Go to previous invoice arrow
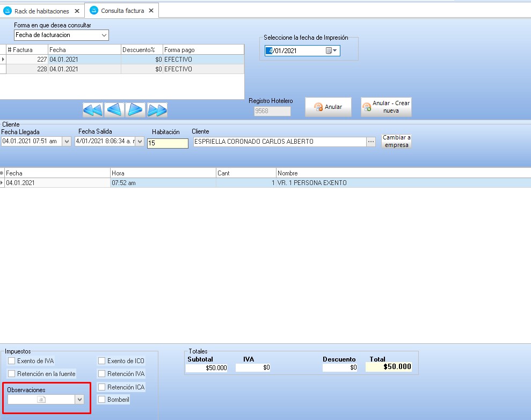 pyautogui.click(x=114, y=110)
